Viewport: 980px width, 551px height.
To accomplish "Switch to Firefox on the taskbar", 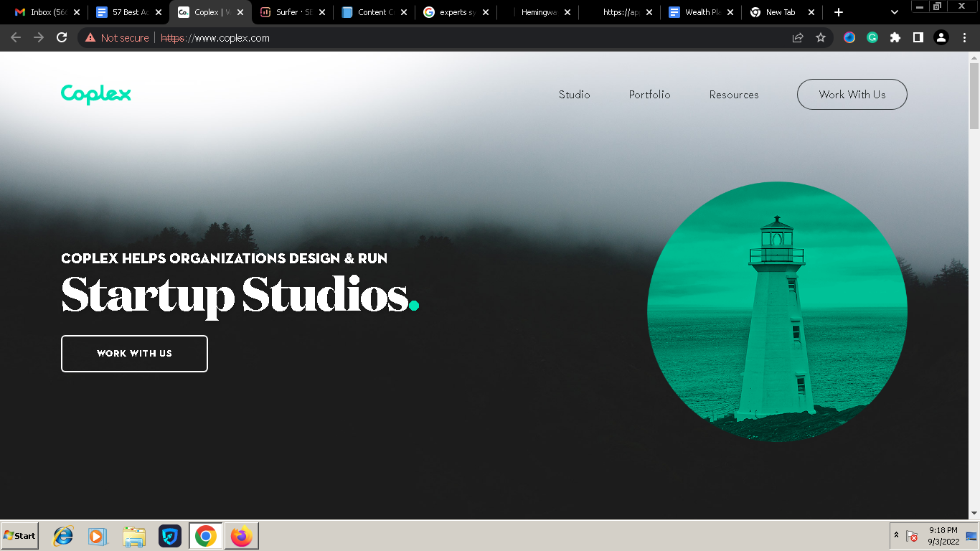I will tap(242, 536).
